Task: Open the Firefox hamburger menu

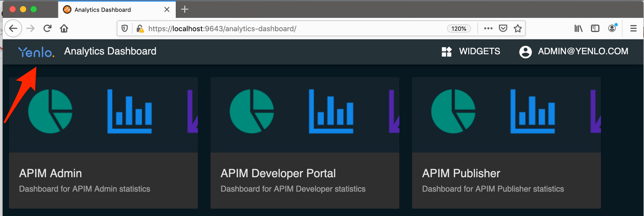Action: point(633,29)
